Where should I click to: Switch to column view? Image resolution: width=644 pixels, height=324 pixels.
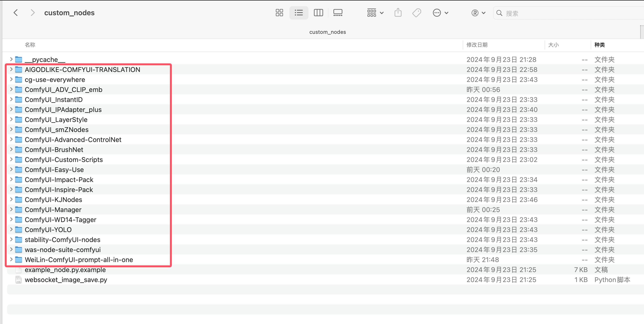click(x=318, y=13)
